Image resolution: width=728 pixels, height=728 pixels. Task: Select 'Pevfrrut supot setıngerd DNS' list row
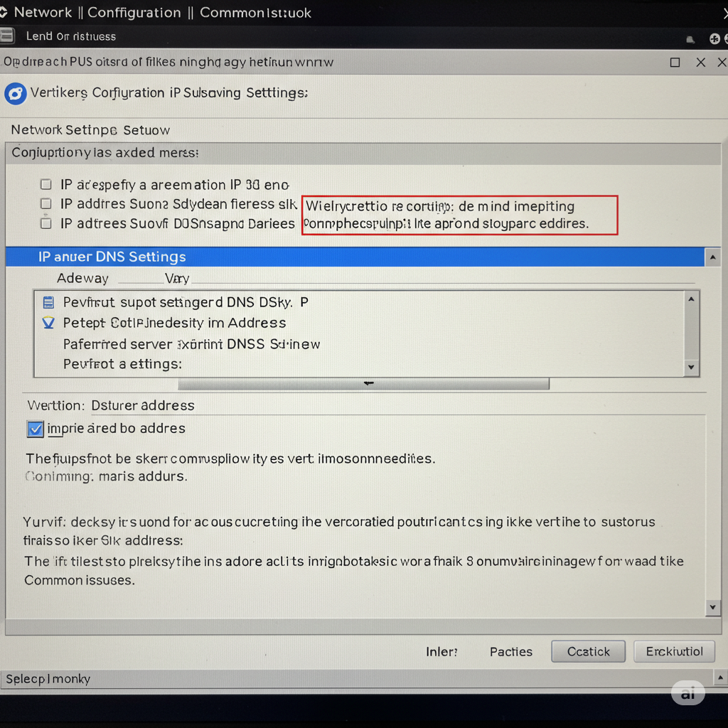(359, 302)
